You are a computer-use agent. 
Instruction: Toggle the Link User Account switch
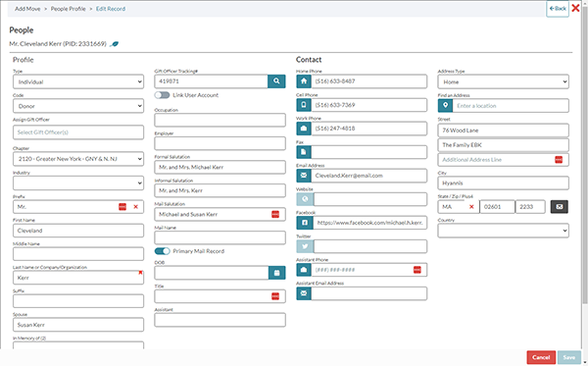pyautogui.click(x=162, y=95)
